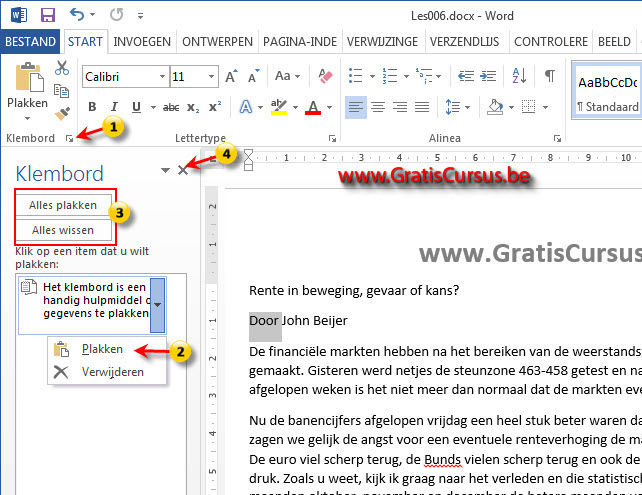Click the Plakken paste clipboard icon
This screenshot has width=642, height=495.
tap(30, 77)
